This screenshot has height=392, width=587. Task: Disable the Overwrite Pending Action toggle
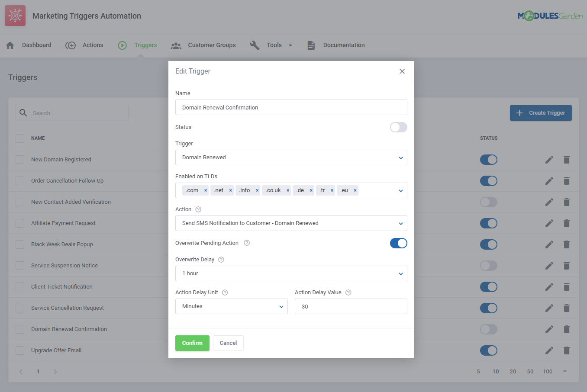coord(398,243)
